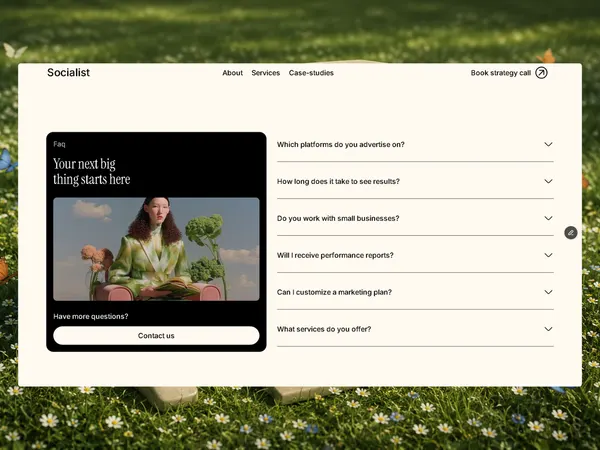This screenshot has width=600, height=450.
Task: Click question text "Can I customize a marketing plan?"
Action: (334, 292)
